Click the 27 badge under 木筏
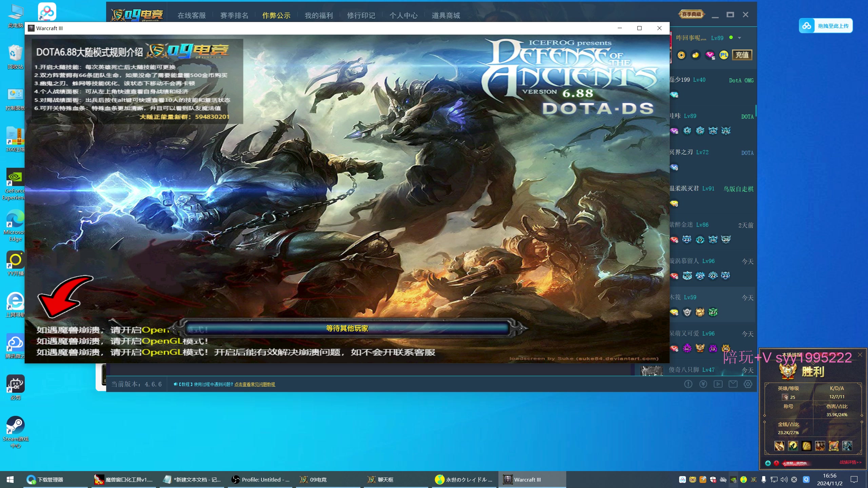Screen dimensions: 868x488 (713, 312)
